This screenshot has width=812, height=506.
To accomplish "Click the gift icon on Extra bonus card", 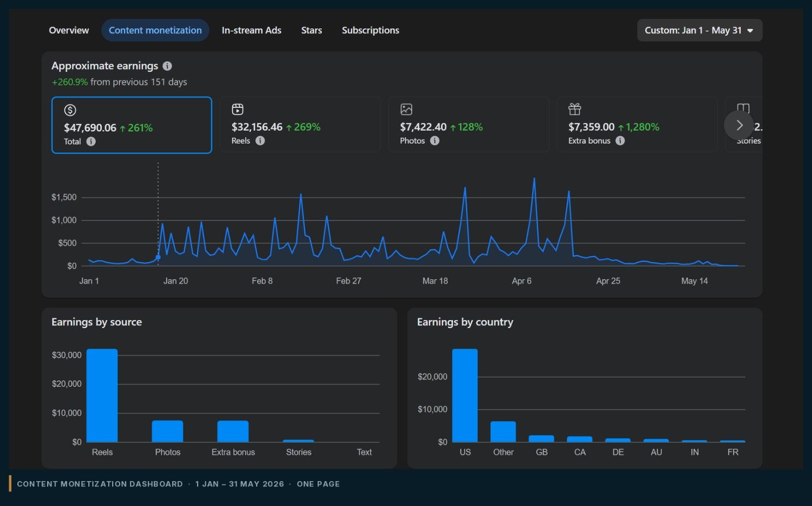I will click(x=574, y=109).
